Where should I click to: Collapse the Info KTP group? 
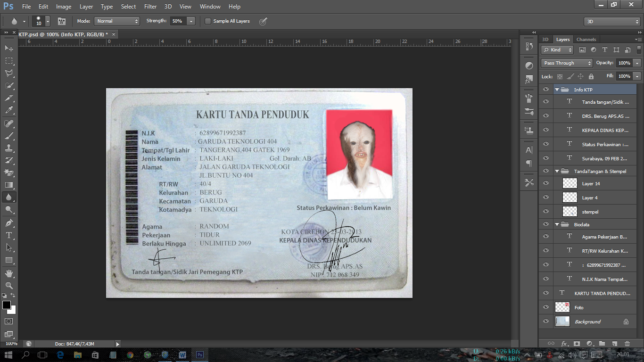point(557,90)
